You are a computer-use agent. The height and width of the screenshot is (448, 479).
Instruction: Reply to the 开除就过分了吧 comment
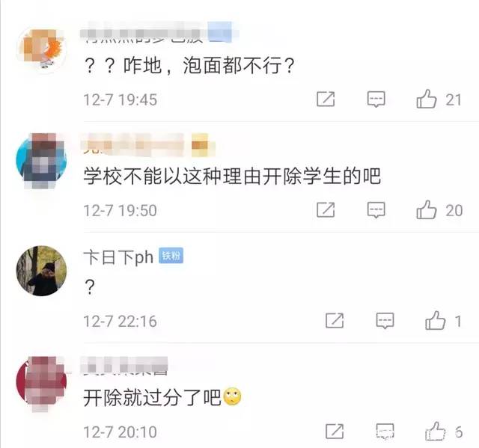pos(385,432)
